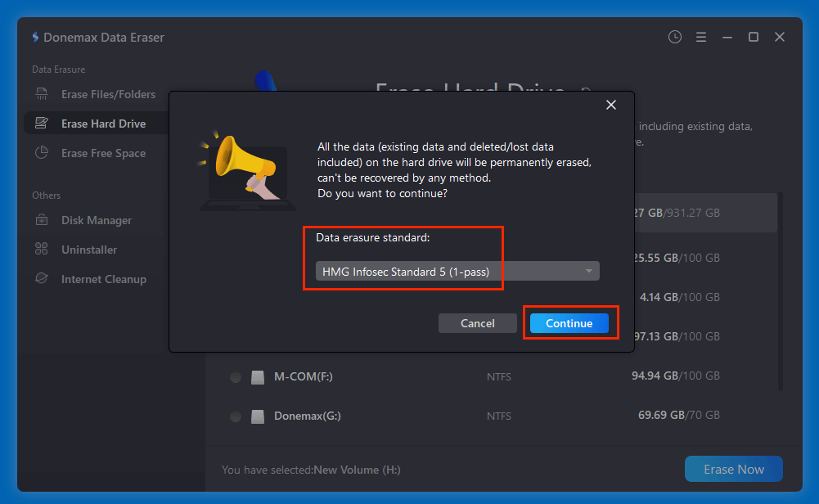819x504 pixels.
Task: Select the Erase Hard Drive tool icon
Action: tap(41, 123)
